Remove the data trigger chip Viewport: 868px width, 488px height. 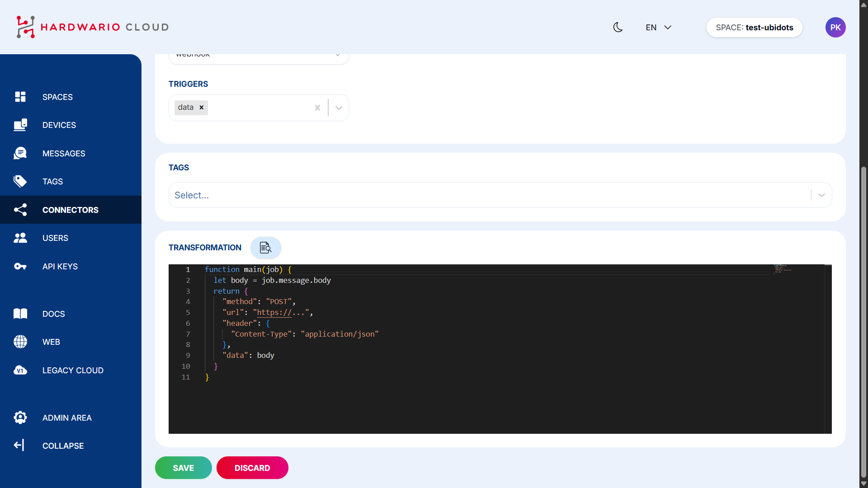tap(202, 108)
